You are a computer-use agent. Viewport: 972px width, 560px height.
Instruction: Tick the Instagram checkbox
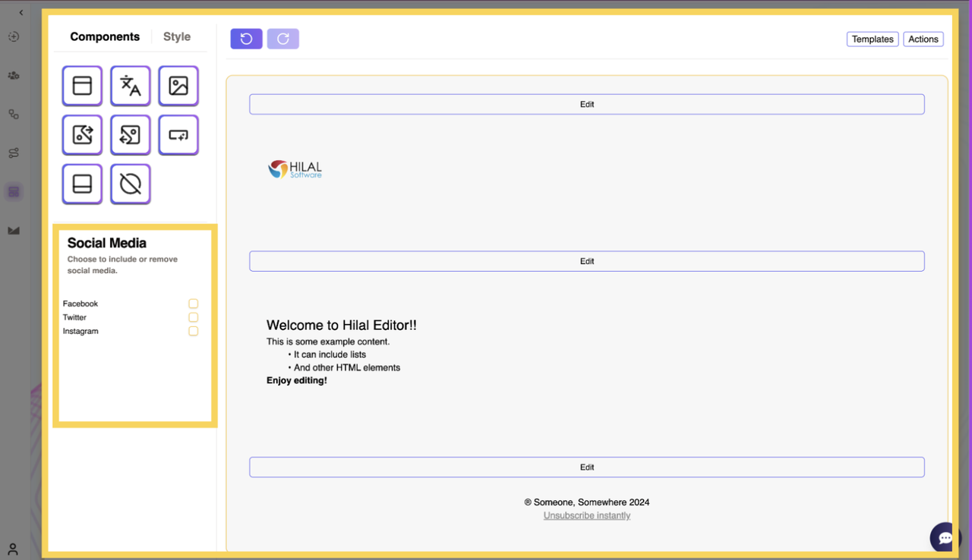point(194,331)
